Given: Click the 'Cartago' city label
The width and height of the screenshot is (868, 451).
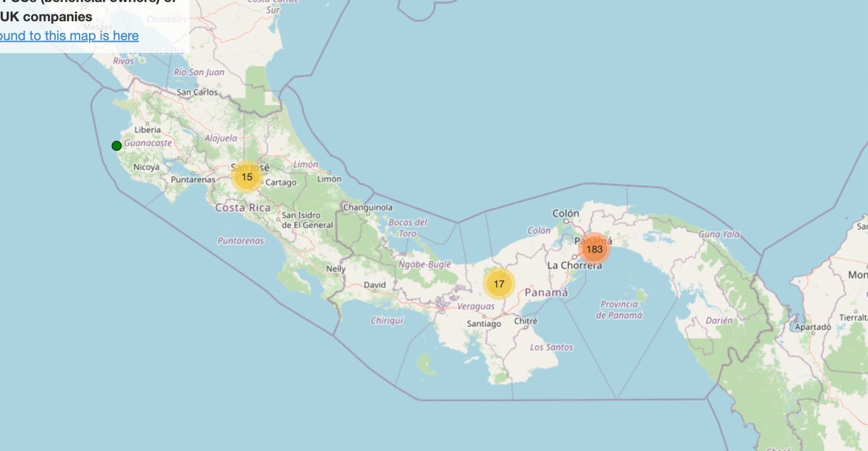Looking at the screenshot, I should point(281,183).
